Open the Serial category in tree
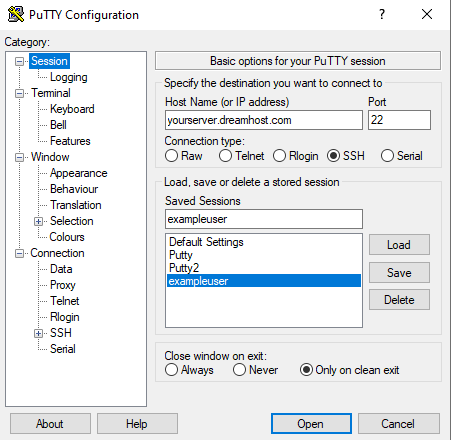The height and width of the screenshot is (440, 451). click(x=63, y=349)
